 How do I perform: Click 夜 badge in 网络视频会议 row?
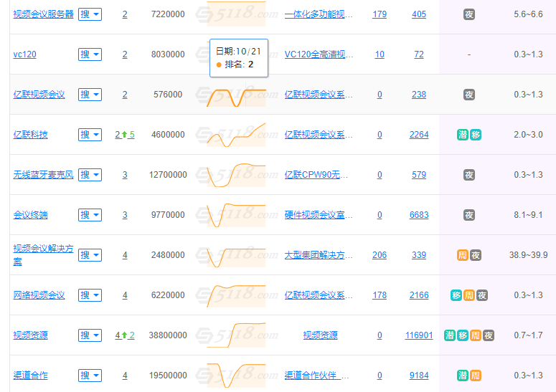pos(482,295)
